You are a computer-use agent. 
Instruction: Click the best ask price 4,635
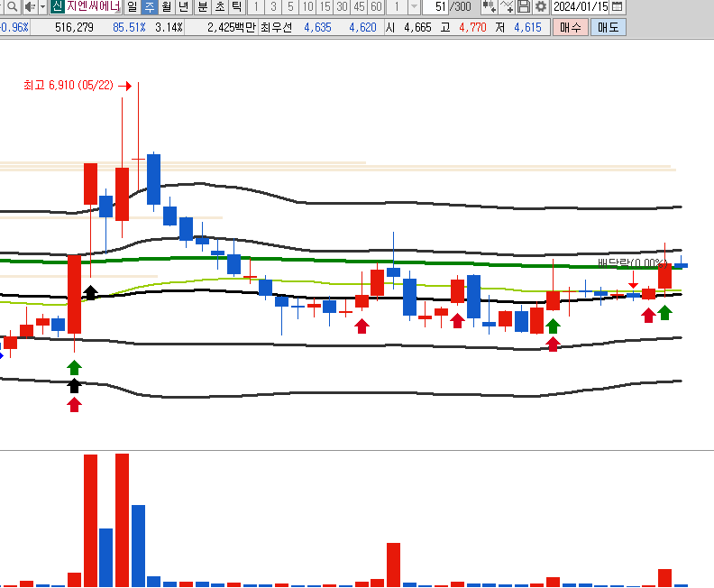click(x=317, y=27)
